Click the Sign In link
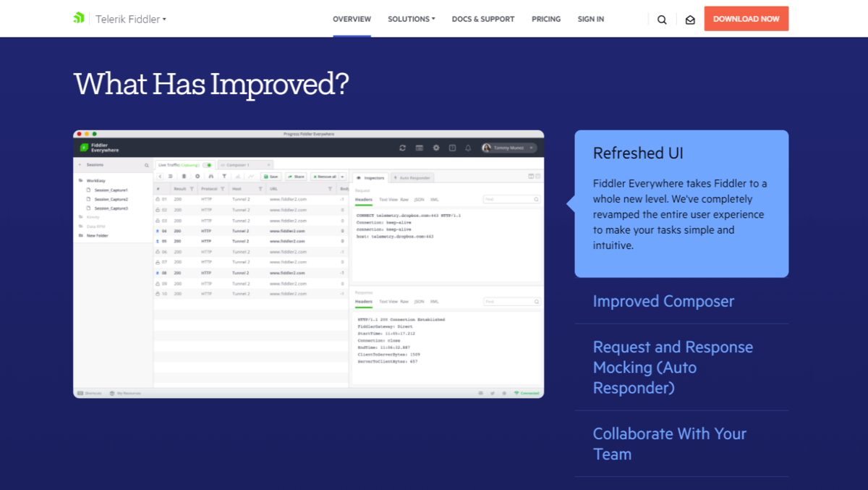This screenshot has height=490, width=868. point(591,19)
